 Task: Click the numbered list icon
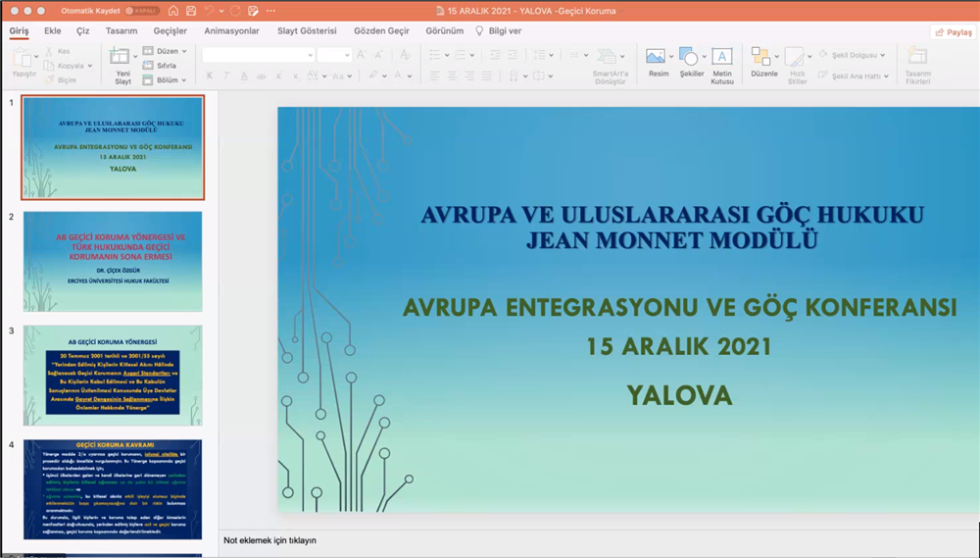tap(461, 55)
